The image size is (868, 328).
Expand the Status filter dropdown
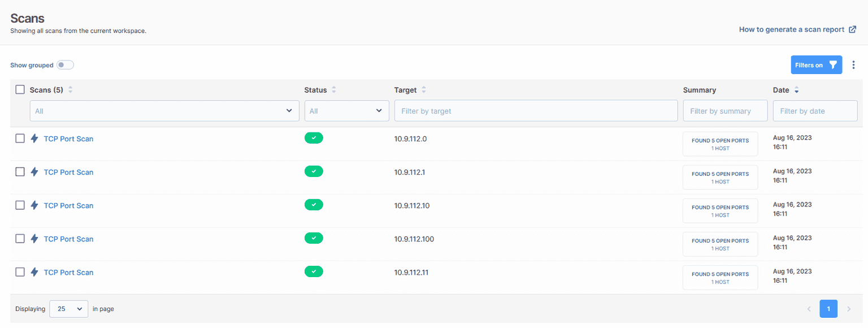[346, 111]
